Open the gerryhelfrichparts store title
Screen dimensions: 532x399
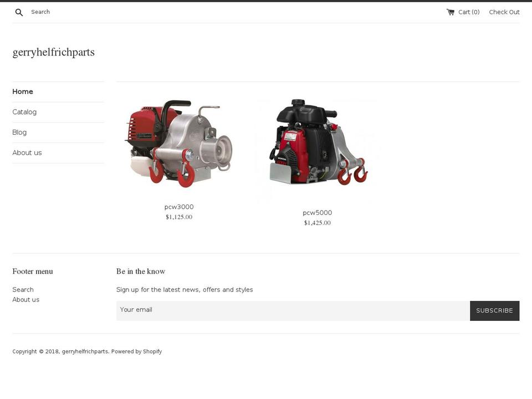click(54, 52)
